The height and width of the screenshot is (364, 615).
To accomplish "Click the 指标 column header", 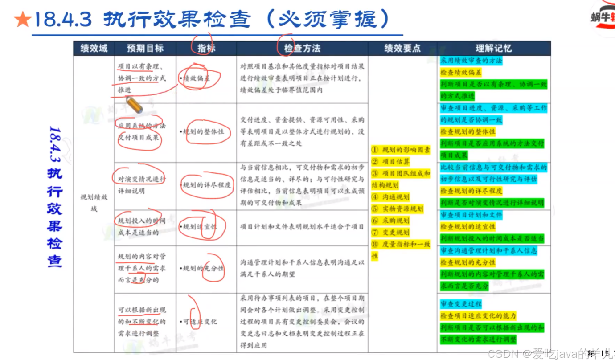I will 206,49.
